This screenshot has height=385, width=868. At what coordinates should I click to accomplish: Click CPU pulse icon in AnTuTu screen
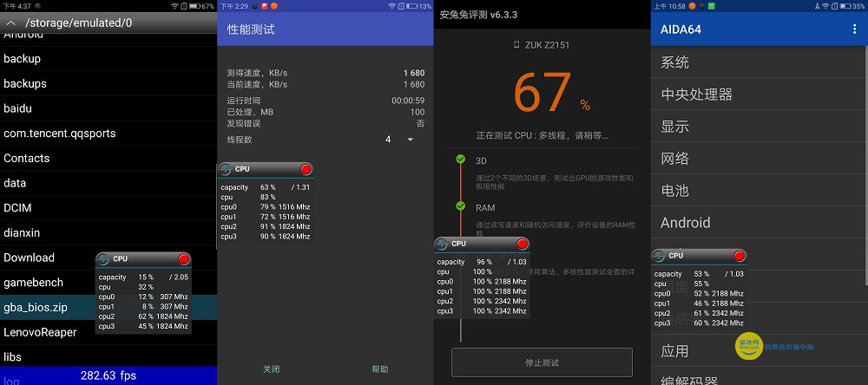(441, 244)
